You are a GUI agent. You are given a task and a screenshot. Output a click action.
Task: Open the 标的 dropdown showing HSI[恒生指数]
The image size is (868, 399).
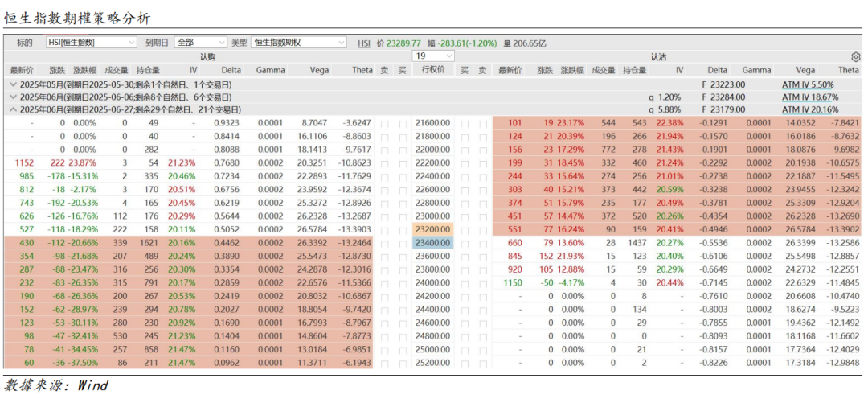click(x=92, y=43)
